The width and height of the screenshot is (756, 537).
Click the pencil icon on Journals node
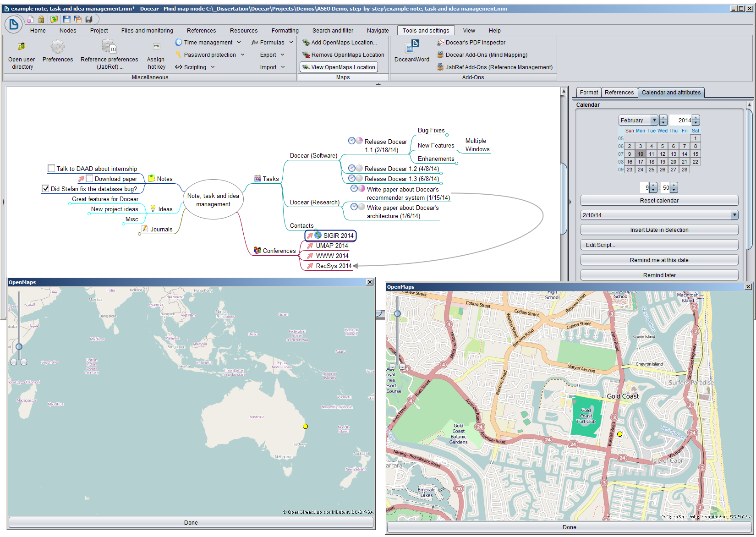(145, 229)
